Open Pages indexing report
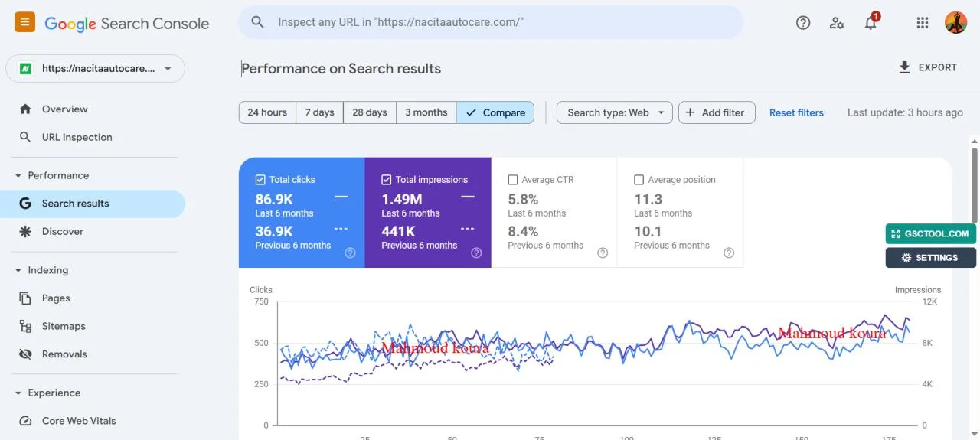The image size is (980, 440). 92,298
